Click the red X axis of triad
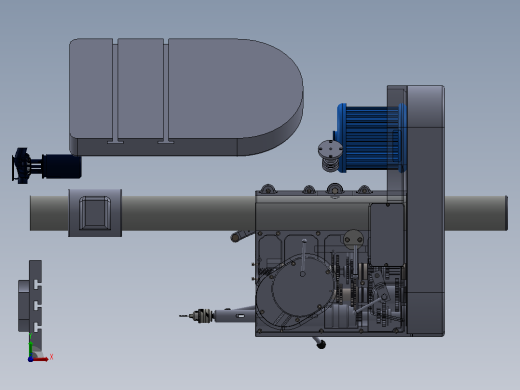Image resolution: width=520 pixels, height=390 pixels. [42, 359]
